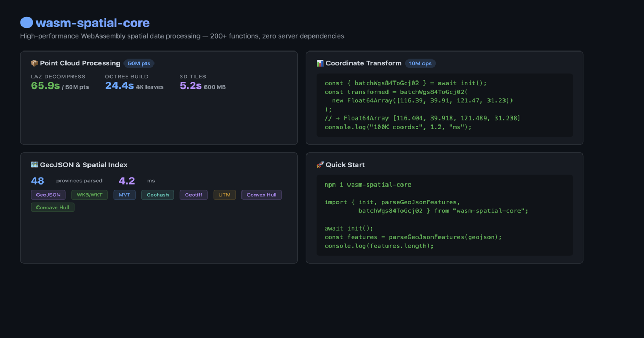This screenshot has width=644, height=338.
Task: Click the npm i wasm-spatial-core line
Action: point(368,185)
